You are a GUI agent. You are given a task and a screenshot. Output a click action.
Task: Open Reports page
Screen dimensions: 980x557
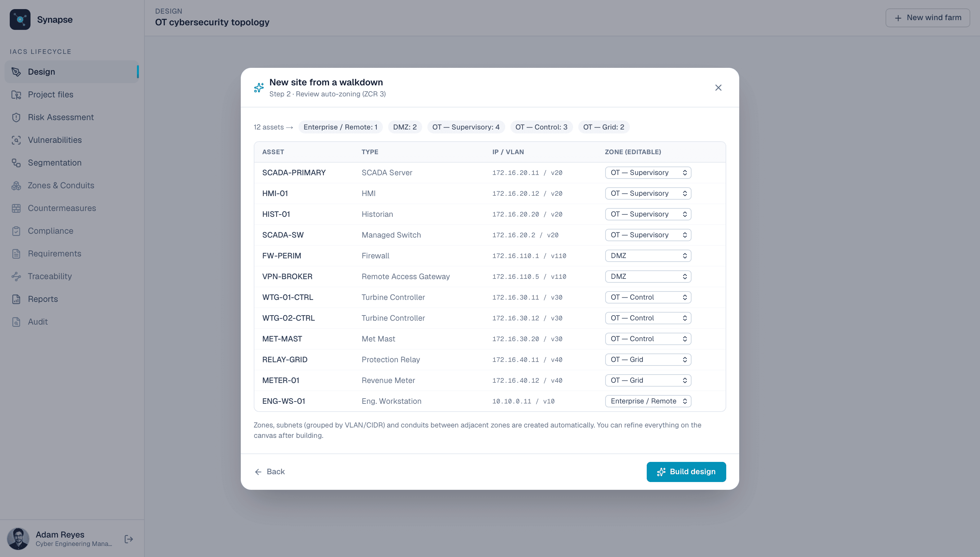71,299
